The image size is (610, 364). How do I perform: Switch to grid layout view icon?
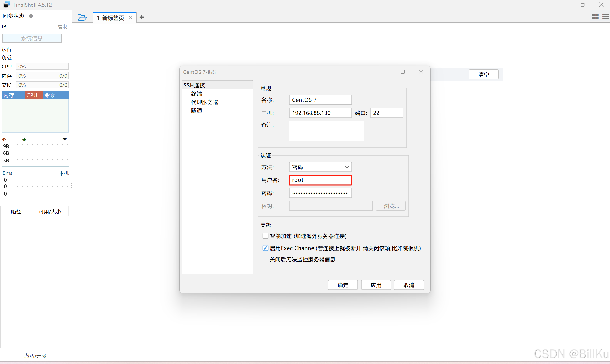595,16
